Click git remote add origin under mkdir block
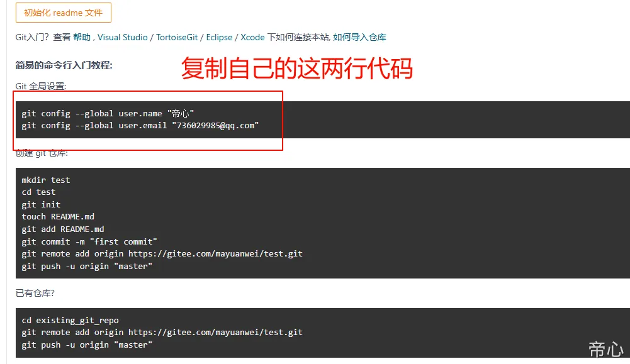The image size is (630, 364). click(x=162, y=253)
